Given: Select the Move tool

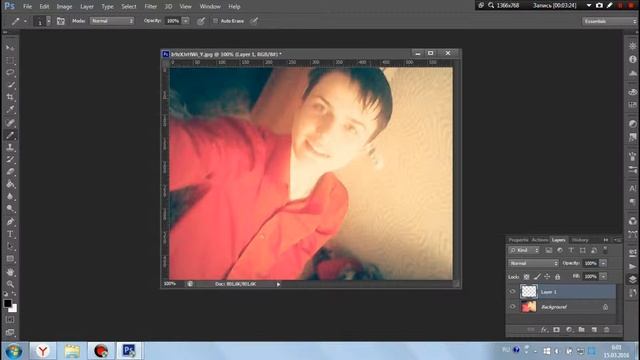Looking at the screenshot, I should pos(10,48).
